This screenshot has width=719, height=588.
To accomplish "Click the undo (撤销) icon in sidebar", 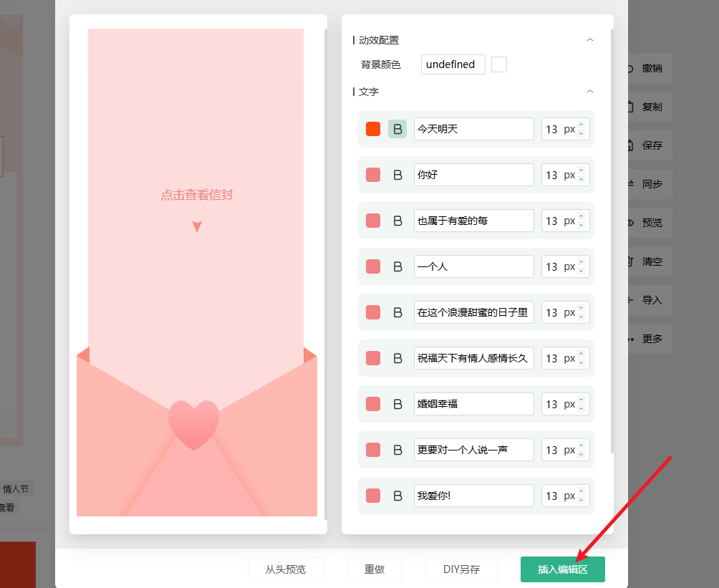I will click(631, 69).
